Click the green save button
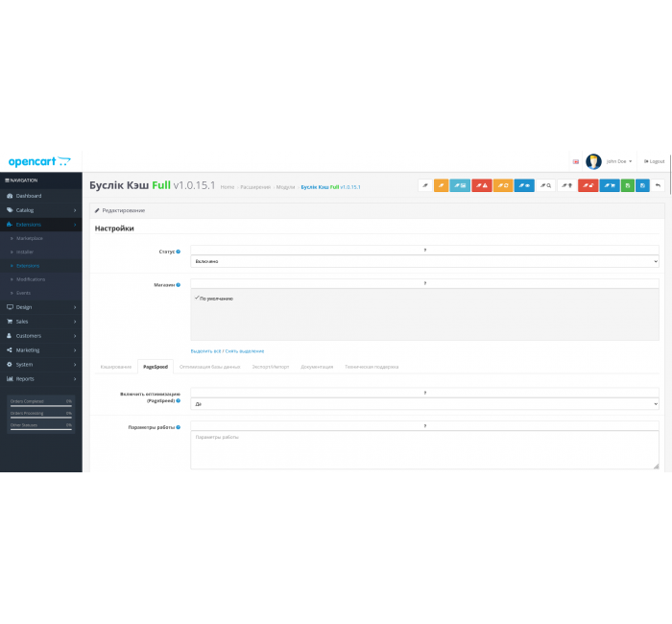 click(x=628, y=185)
